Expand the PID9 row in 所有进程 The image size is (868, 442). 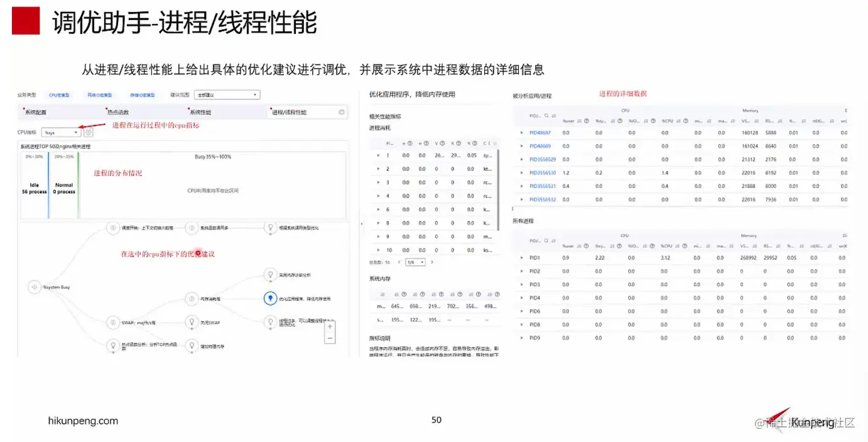(521, 338)
